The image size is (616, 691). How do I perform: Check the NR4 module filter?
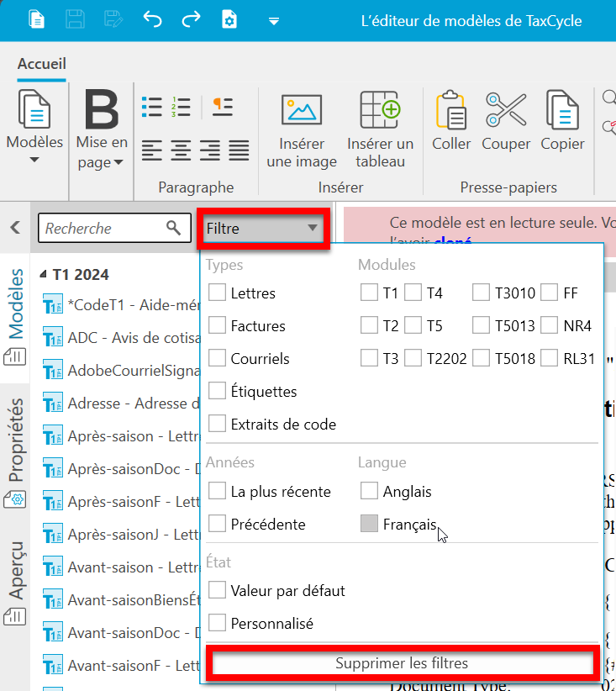[x=550, y=325]
